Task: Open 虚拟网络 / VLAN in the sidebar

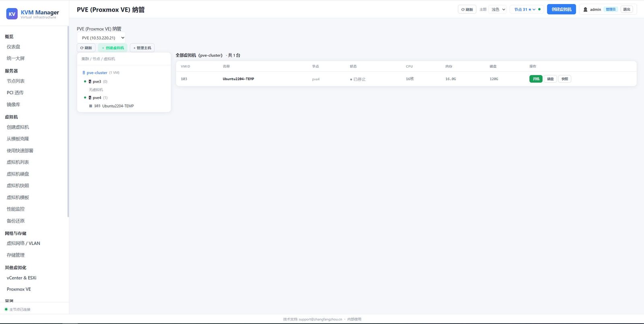Action: [23, 243]
